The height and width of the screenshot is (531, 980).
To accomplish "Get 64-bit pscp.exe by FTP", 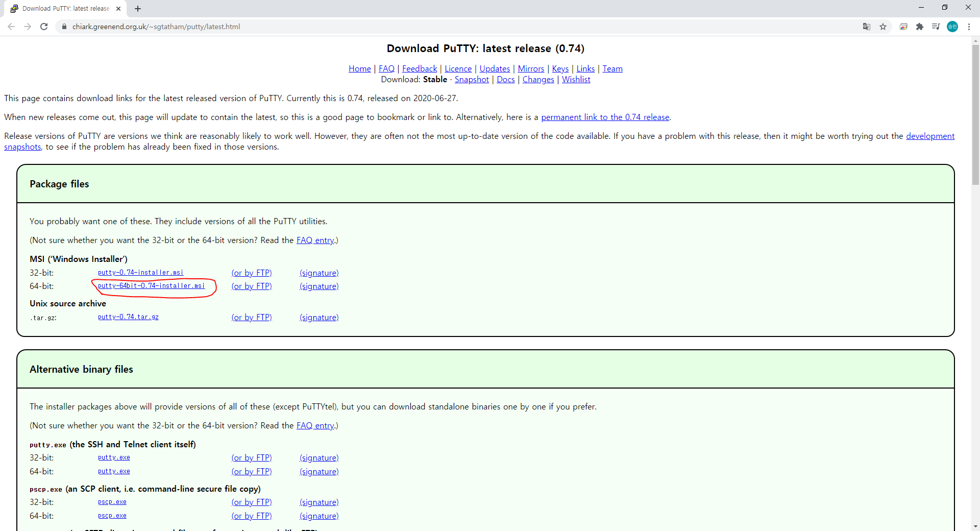I will coord(252,516).
